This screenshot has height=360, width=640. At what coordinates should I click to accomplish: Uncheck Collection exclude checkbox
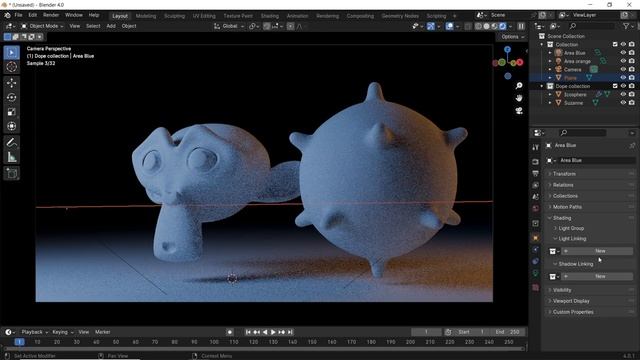tap(615, 44)
